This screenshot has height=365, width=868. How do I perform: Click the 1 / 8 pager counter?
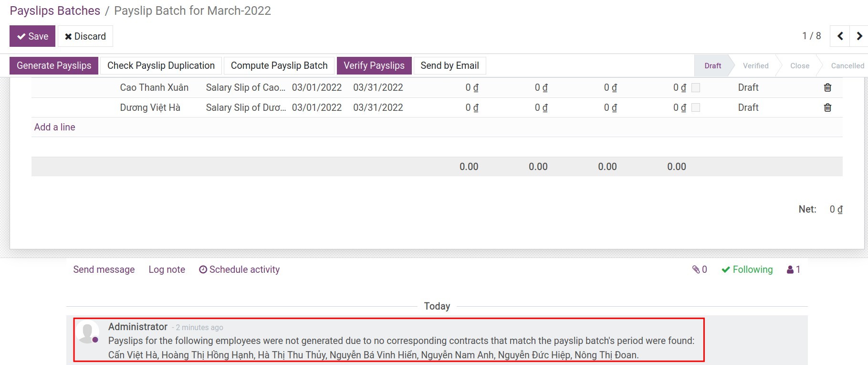coord(811,36)
